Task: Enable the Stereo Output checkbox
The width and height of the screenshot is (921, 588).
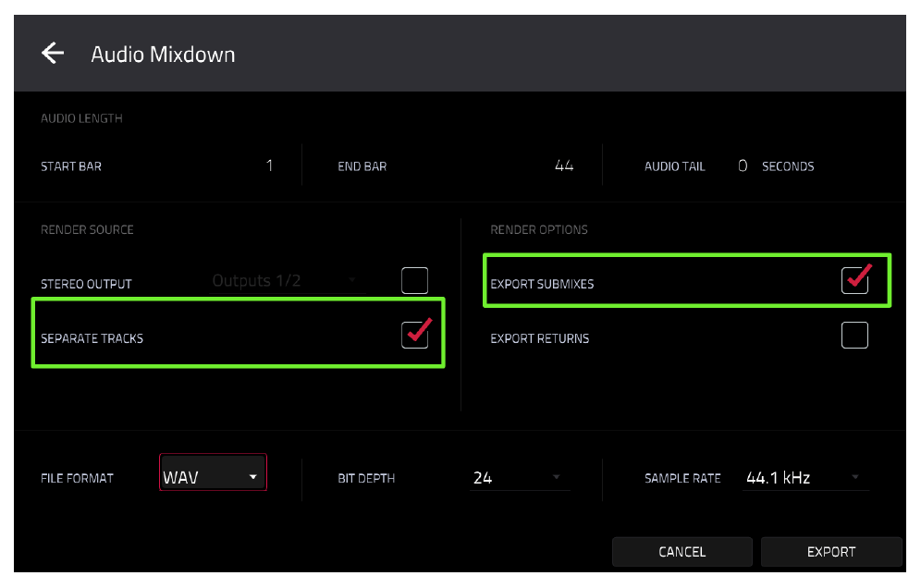Action: click(414, 280)
